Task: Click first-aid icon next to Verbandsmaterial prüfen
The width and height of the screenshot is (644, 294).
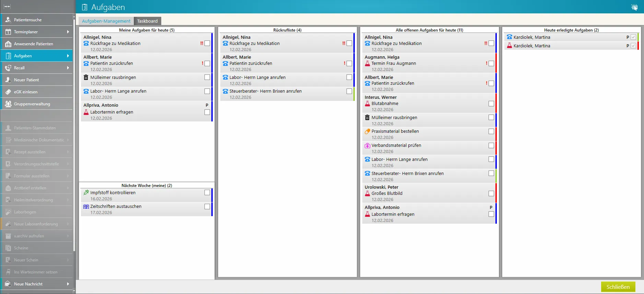Action: pyautogui.click(x=367, y=145)
